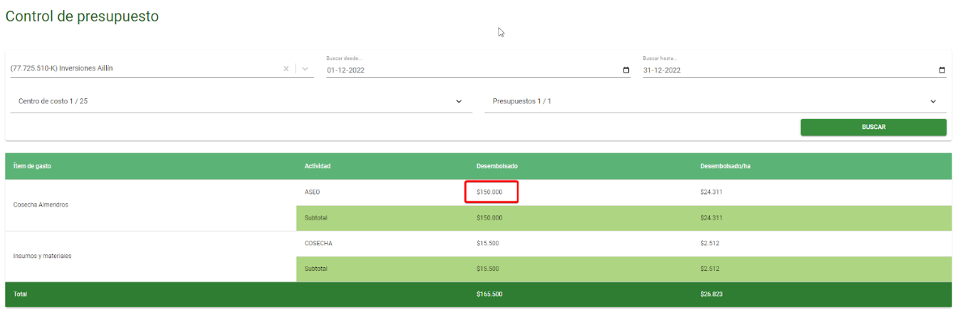Open calendar picker for Buscar desde date
Viewport: 980px width, 330px height.
point(626,70)
